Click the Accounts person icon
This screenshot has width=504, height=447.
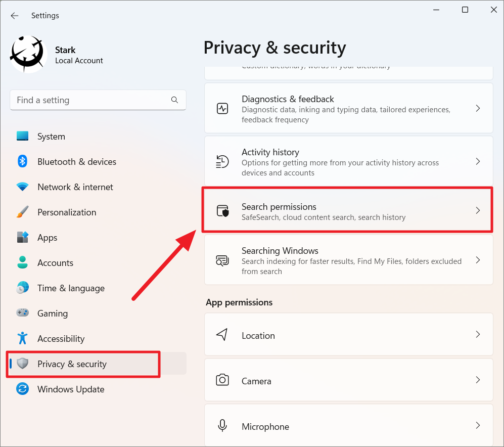click(23, 262)
